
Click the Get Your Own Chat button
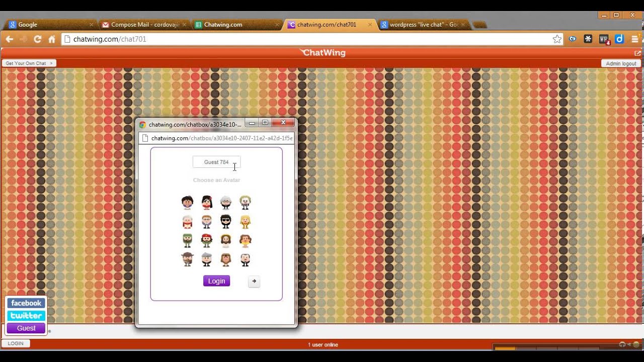tap(29, 63)
